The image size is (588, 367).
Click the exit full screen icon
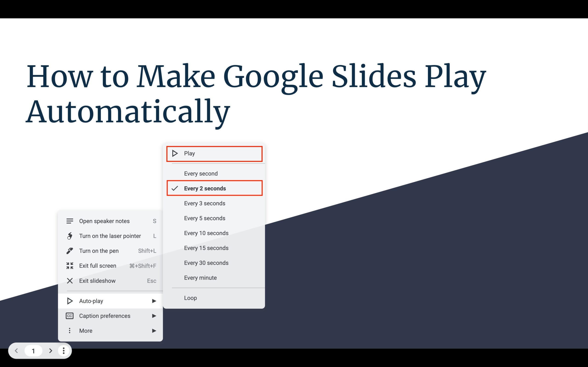tap(70, 266)
